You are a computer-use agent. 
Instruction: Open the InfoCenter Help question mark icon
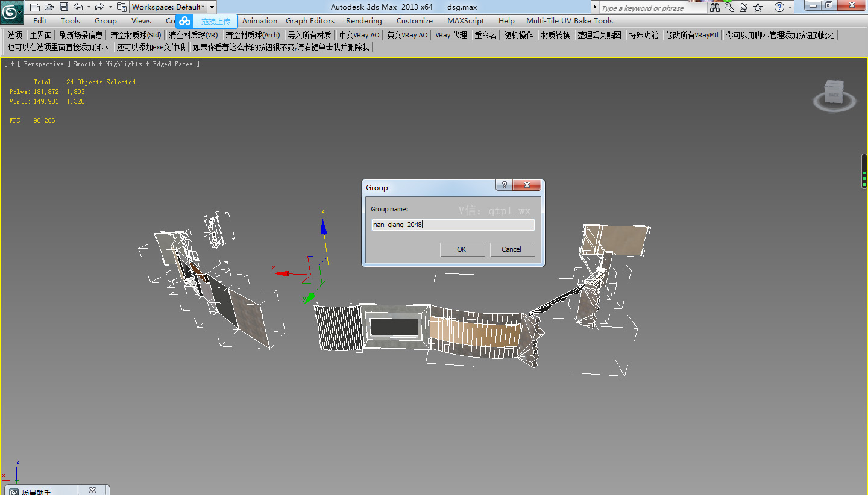pos(779,8)
